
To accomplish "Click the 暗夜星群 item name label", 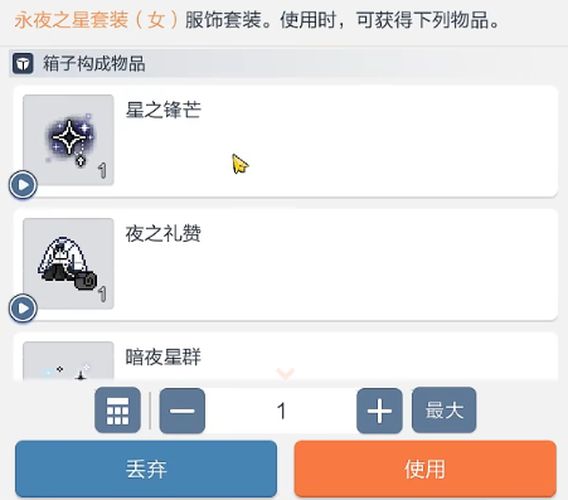I will pos(163,357).
